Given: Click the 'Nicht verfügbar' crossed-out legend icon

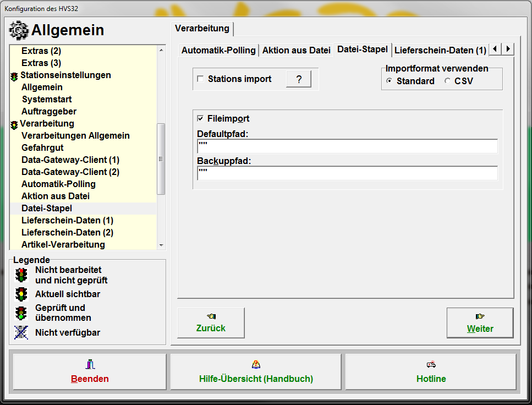Looking at the screenshot, I should tap(21, 332).
